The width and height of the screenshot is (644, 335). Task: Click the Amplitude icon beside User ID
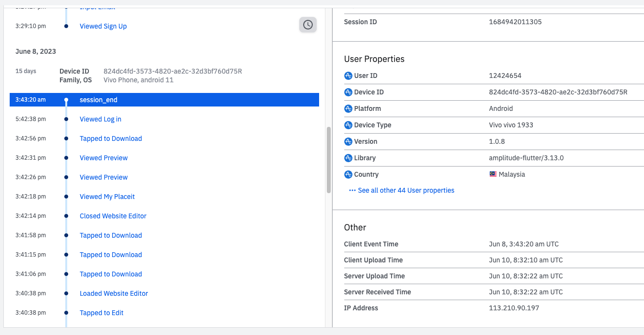click(348, 76)
